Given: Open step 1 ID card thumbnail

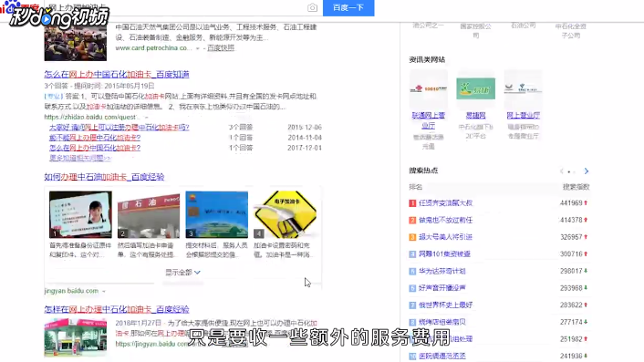Looking at the screenshot, I should tap(80, 214).
